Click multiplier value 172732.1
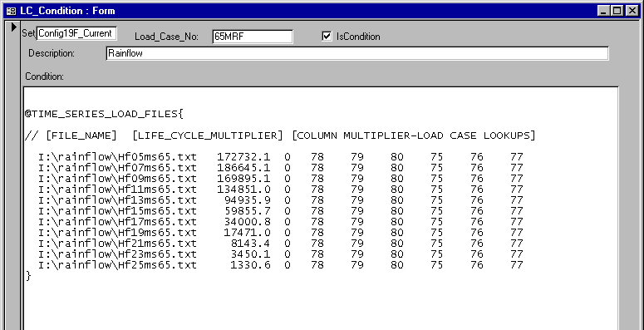Image resolution: width=644 pixels, height=330 pixels. (244, 157)
